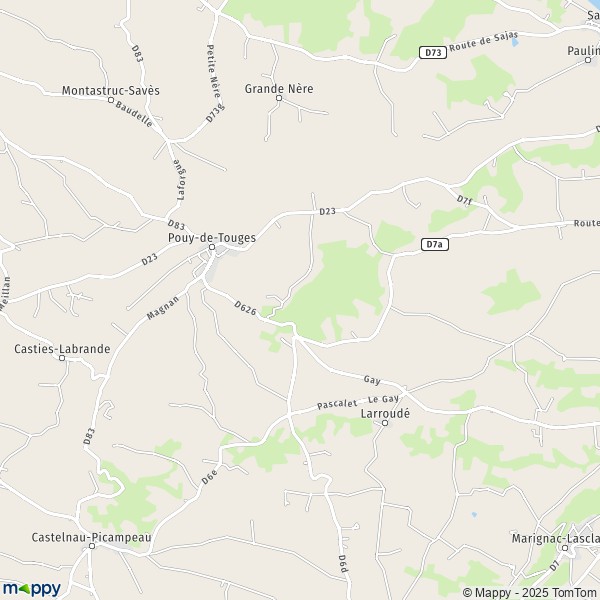The width and height of the screenshot is (600, 600).
Task: Click the D23 label east of Pouy-de-Touges
Action: coord(328,211)
